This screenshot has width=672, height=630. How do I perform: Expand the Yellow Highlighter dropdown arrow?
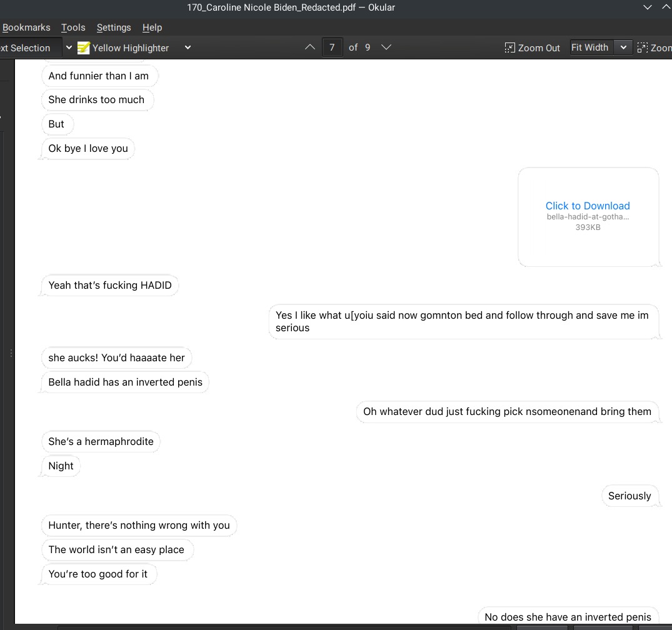(188, 47)
